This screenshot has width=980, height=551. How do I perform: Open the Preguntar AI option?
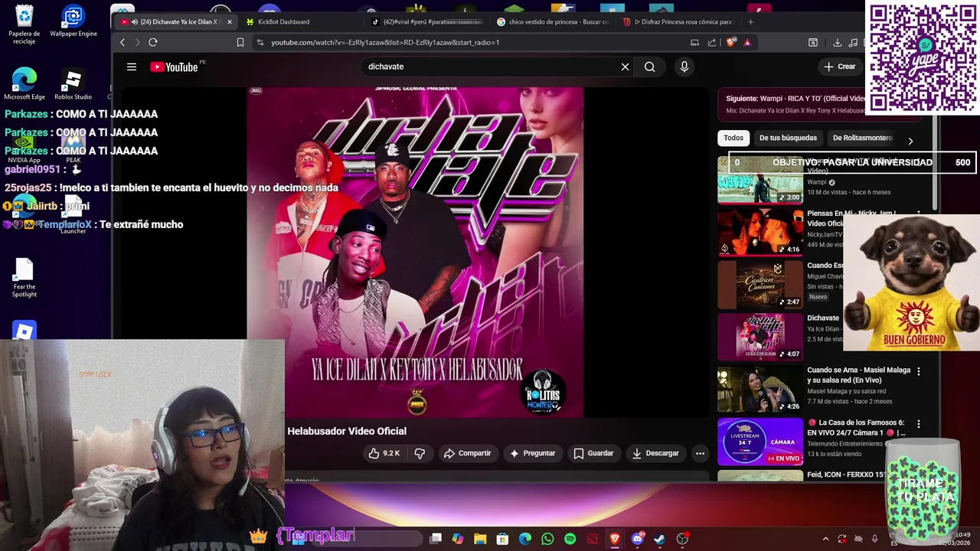tap(532, 453)
